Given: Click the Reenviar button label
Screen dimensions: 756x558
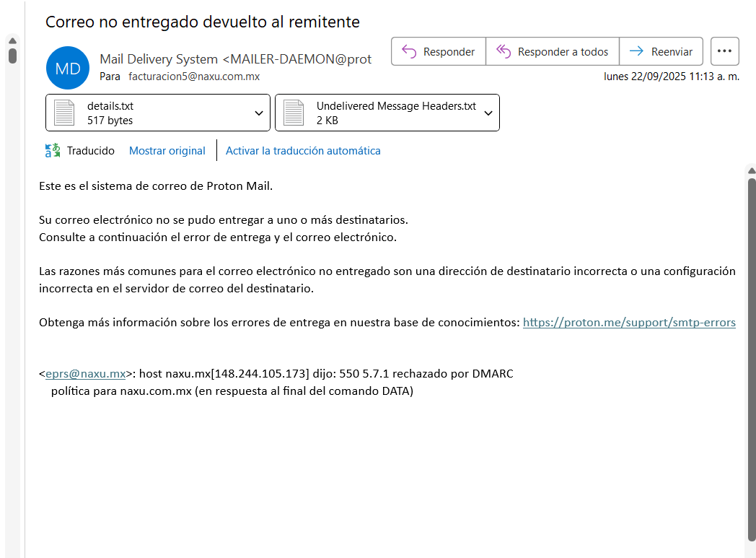Looking at the screenshot, I should click(672, 52).
